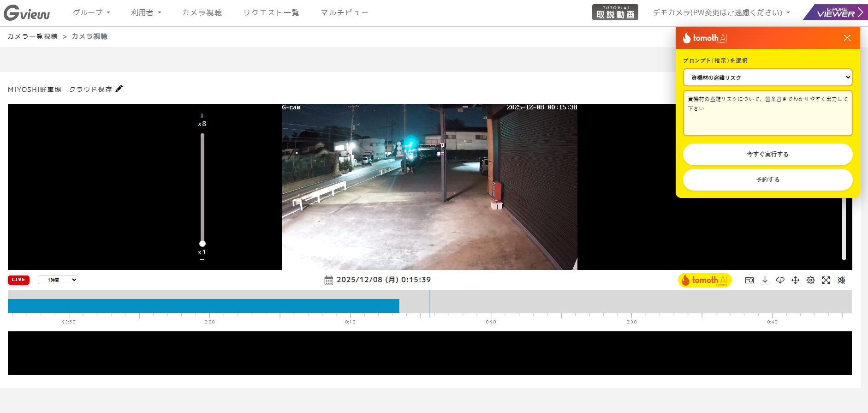The image size is (868, 413).
Task: Open the 1時間 time range dropdown
Action: [x=58, y=280]
